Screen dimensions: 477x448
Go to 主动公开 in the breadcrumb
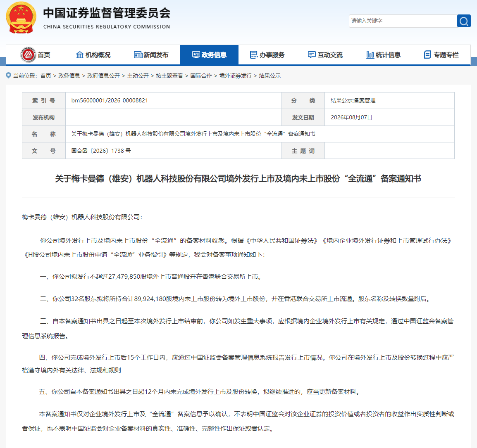click(x=138, y=76)
